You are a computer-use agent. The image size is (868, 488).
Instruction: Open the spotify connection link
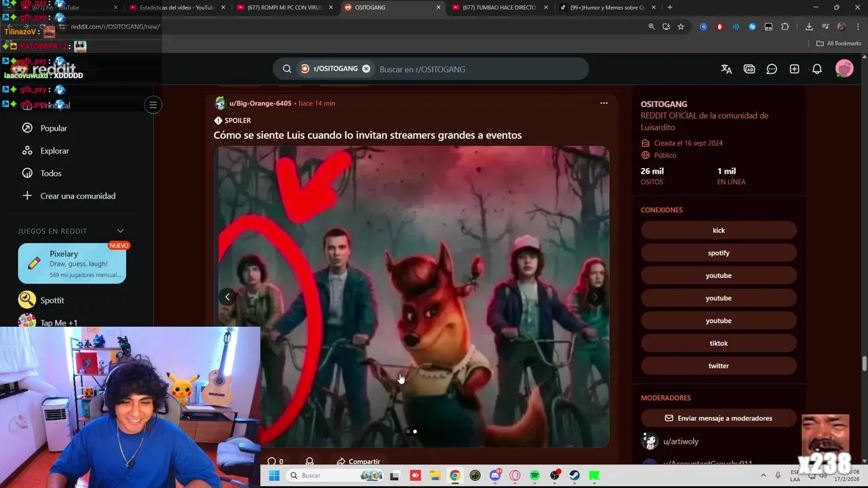point(719,253)
